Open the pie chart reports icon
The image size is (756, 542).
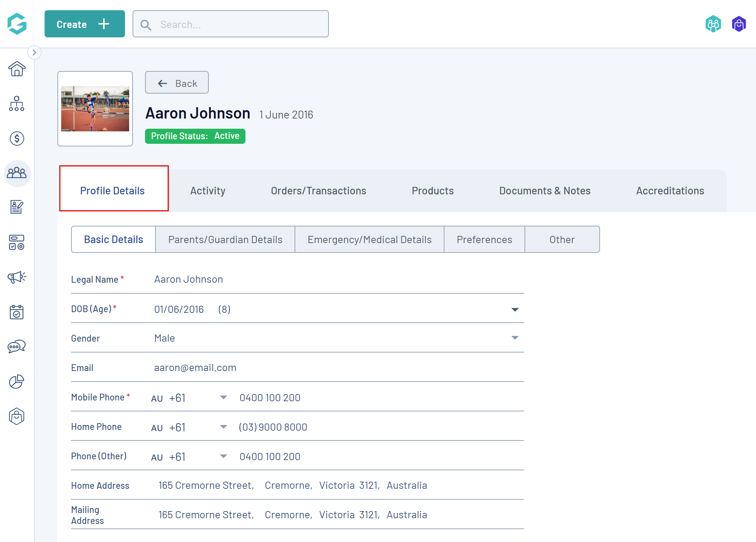click(17, 382)
